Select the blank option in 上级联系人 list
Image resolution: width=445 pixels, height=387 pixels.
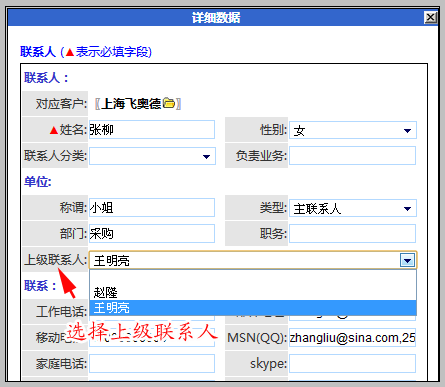pos(253,278)
